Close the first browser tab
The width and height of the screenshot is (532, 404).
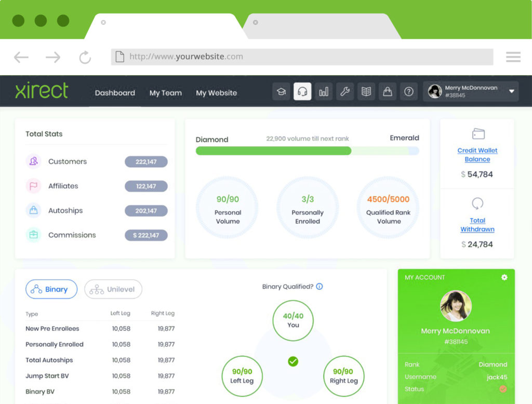pyautogui.click(x=103, y=22)
